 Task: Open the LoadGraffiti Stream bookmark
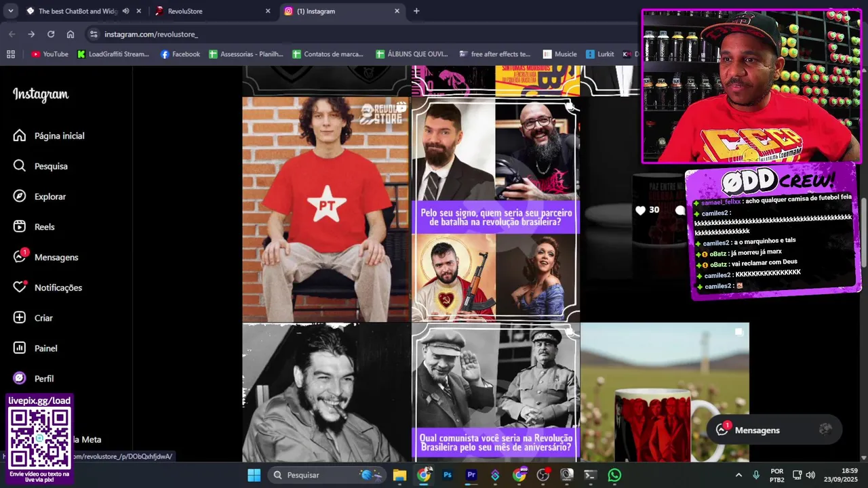[x=113, y=54]
